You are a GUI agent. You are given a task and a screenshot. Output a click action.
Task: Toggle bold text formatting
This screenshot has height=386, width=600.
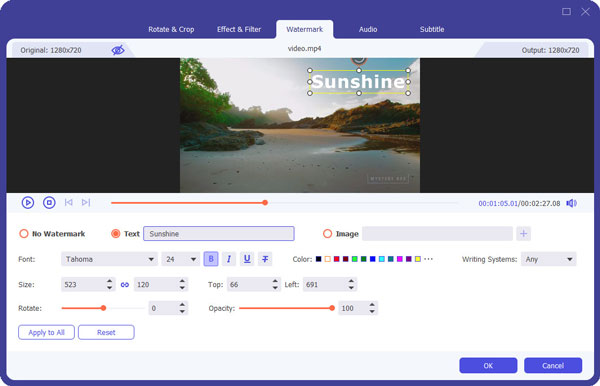[211, 259]
